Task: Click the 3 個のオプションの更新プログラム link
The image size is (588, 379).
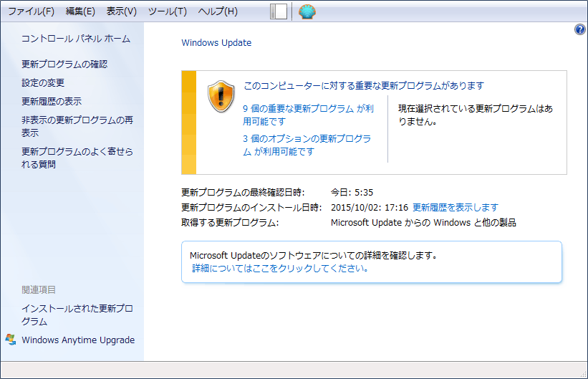Action: [307, 145]
